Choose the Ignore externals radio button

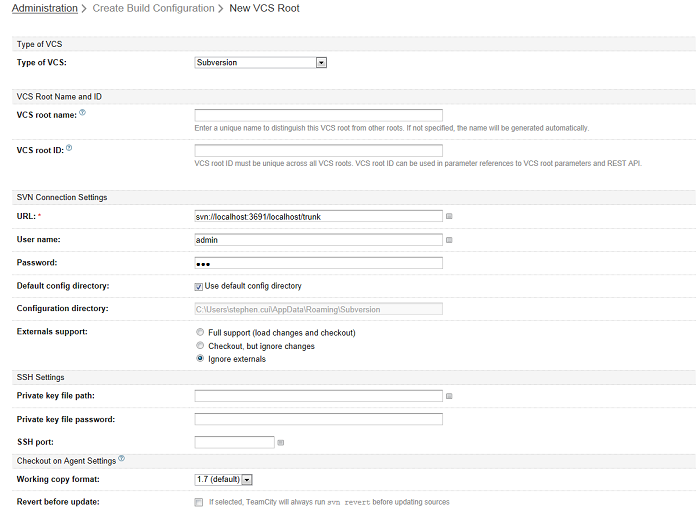pyautogui.click(x=200, y=359)
